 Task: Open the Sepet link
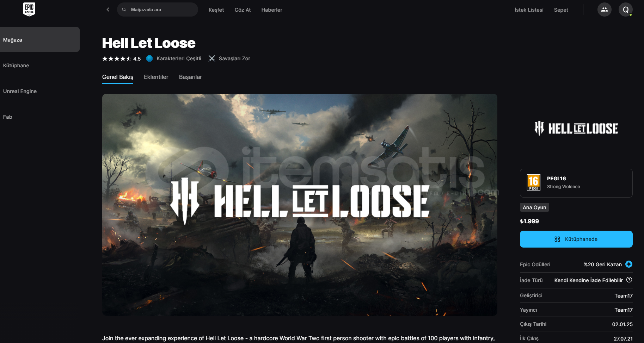click(561, 10)
